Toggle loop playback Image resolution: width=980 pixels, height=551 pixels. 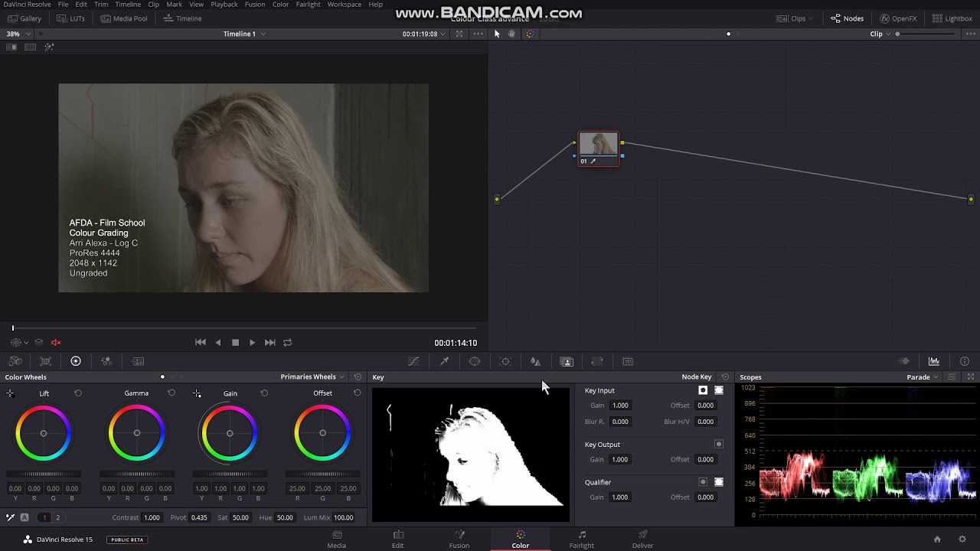pyautogui.click(x=288, y=342)
